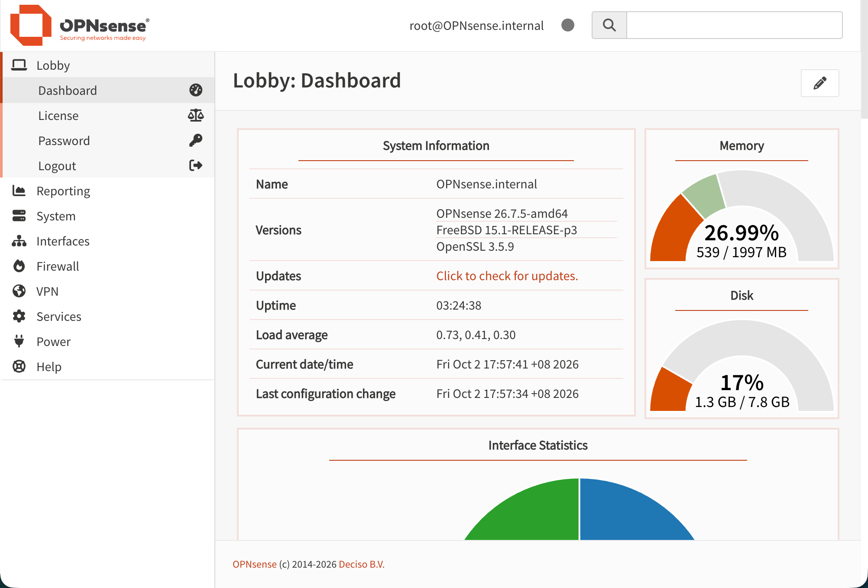Click the scales icon next to License
Screen dimensions: 868x588
pyautogui.click(x=196, y=115)
